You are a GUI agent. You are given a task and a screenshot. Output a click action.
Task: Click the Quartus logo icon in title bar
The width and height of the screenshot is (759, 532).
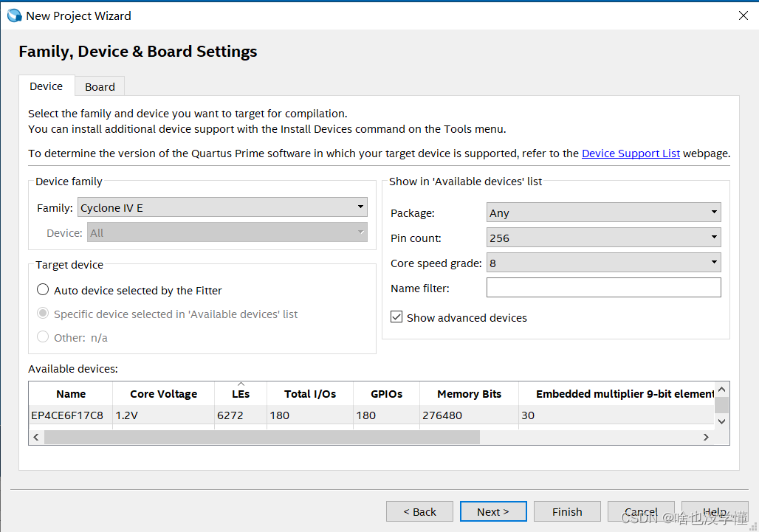14,15
